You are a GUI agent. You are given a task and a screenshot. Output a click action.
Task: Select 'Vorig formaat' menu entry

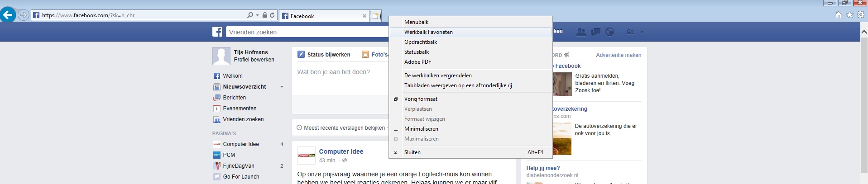pos(470,99)
